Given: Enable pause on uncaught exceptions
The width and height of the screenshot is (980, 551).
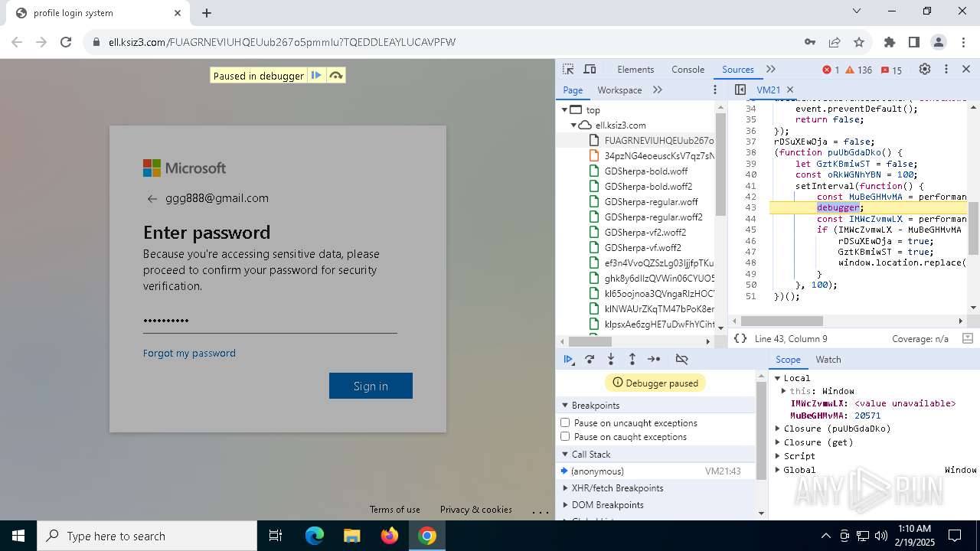Looking at the screenshot, I should [565, 423].
